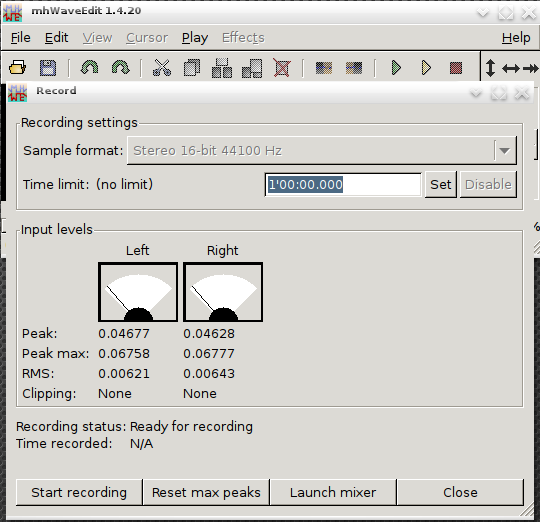
Task: Click the Record dialog resize grip corner
Action: (527, 511)
